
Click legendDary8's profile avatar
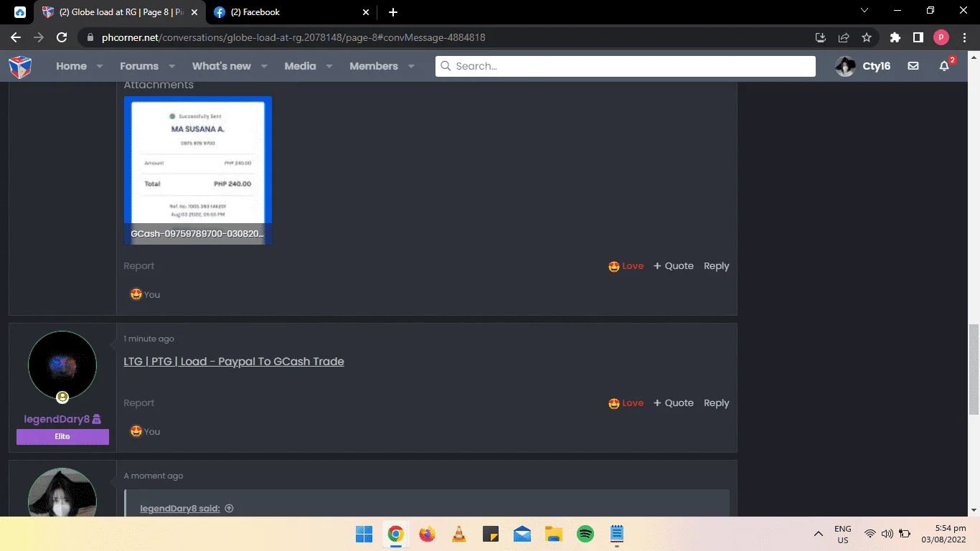[62, 365]
